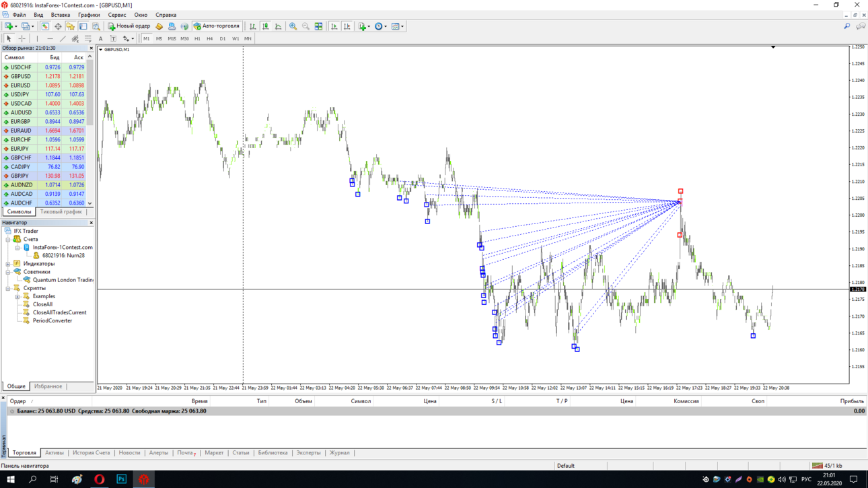This screenshot has width=868, height=488.
Task: Expand the Examples scripts folder
Action: tap(17, 296)
